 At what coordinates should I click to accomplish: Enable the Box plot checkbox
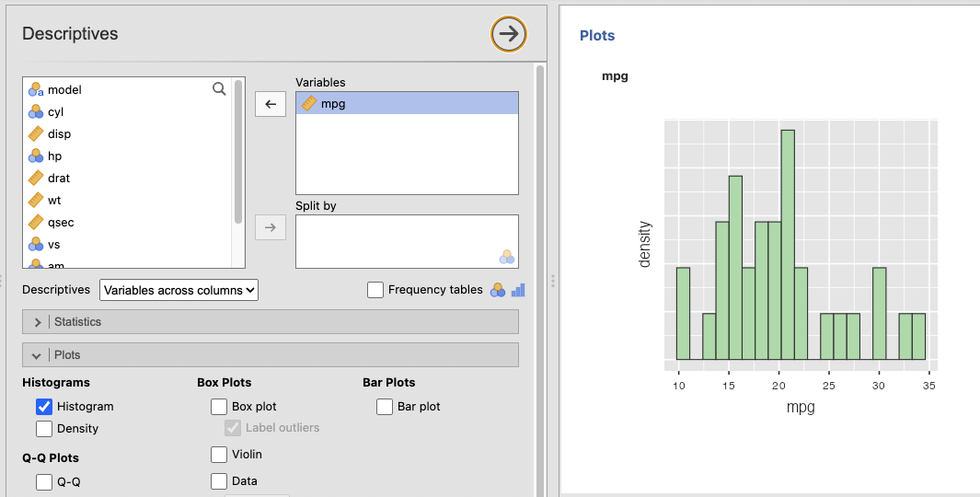[x=219, y=406]
